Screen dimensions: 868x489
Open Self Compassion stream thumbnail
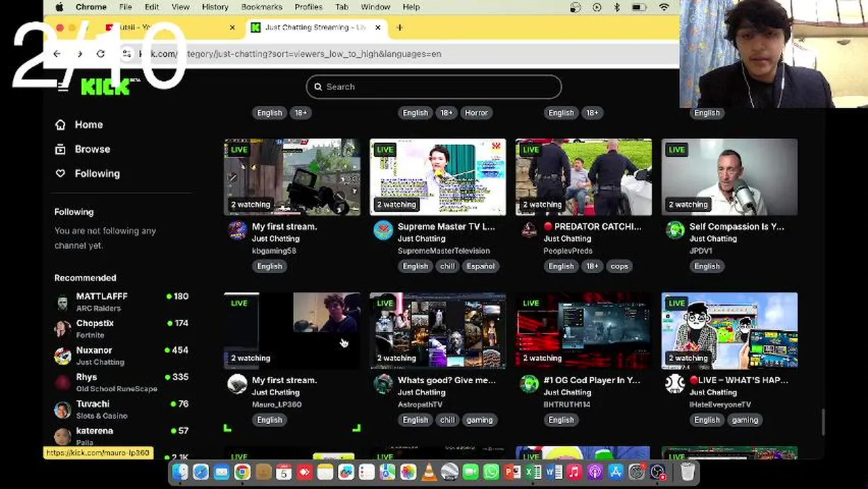pos(729,177)
